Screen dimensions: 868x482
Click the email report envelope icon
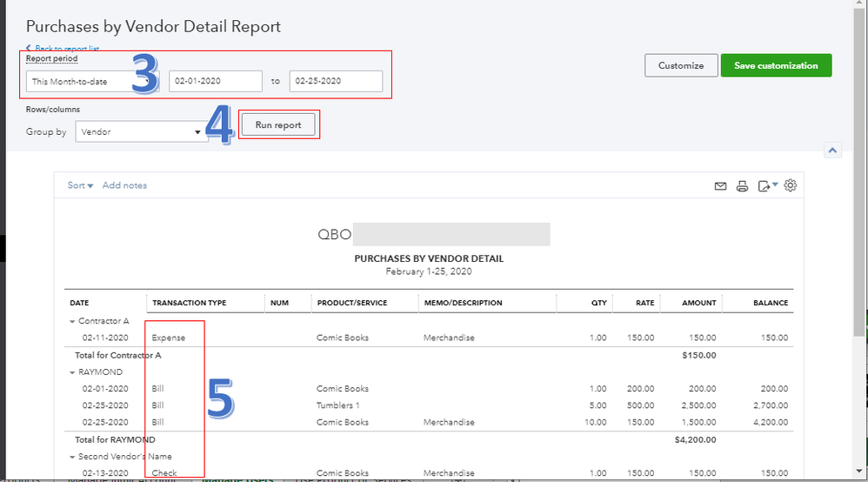720,186
